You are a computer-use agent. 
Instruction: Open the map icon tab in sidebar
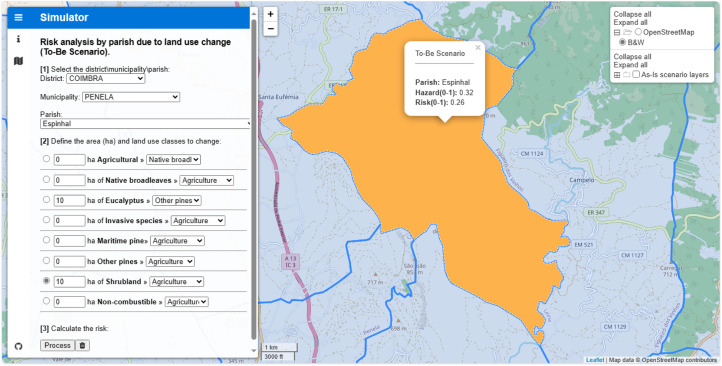18,61
